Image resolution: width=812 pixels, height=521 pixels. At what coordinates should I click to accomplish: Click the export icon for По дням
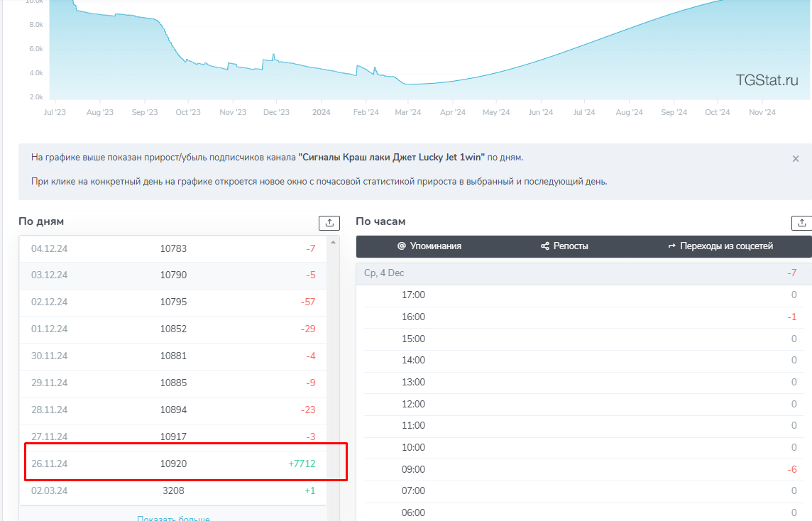(x=329, y=222)
